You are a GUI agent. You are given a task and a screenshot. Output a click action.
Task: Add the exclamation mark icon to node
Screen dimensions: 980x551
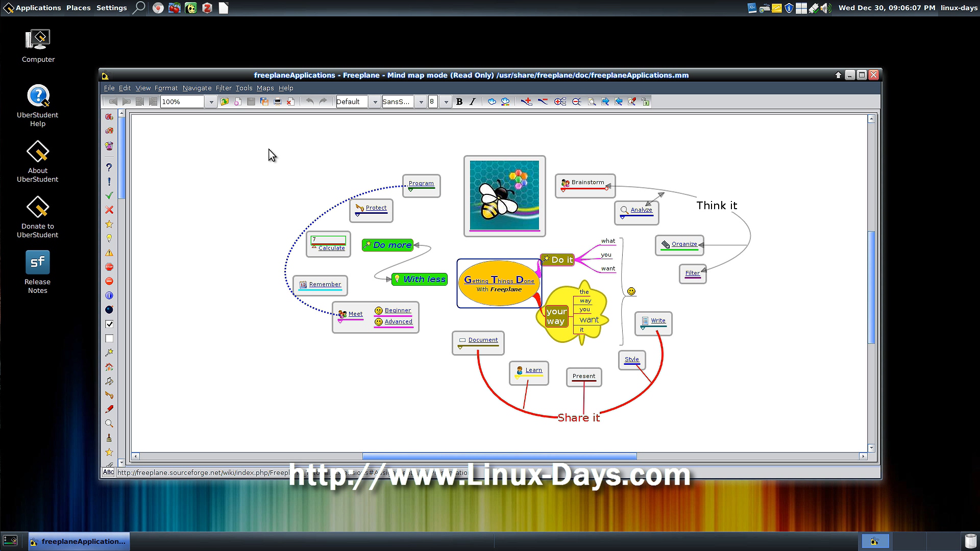pyautogui.click(x=109, y=182)
